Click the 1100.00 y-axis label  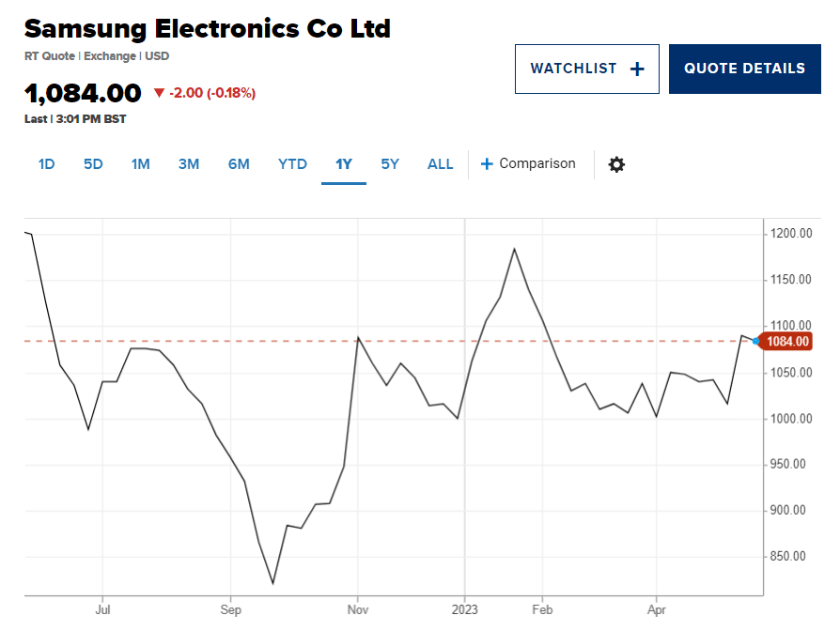pos(791,326)
